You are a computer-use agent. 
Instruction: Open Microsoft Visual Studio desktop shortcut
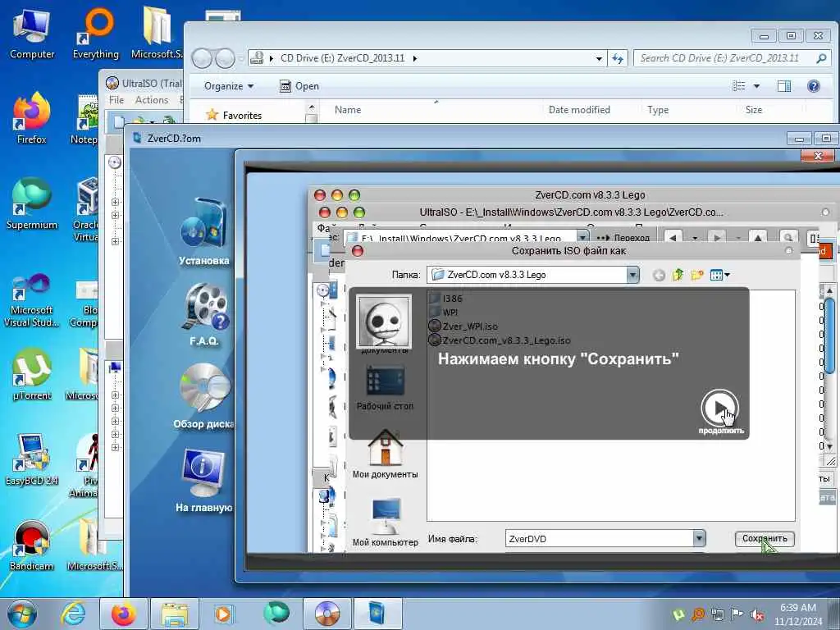coord(32,300)
